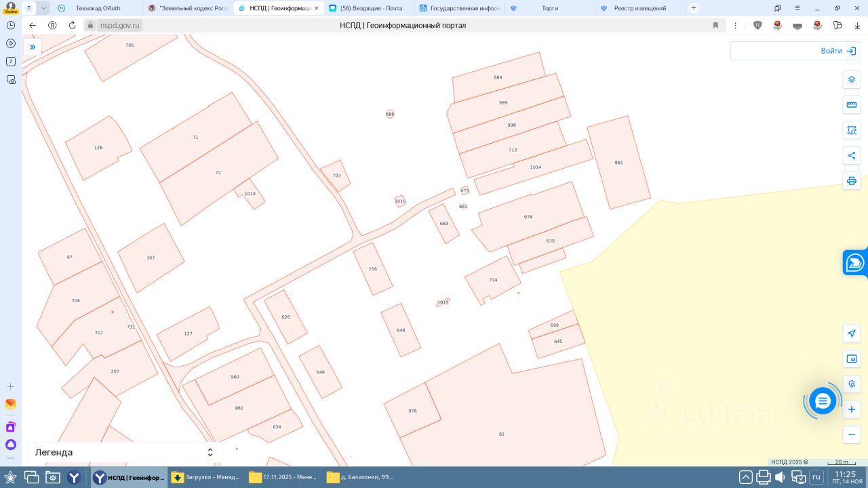Switch to the Торги tab
Viewport: 868px width, 488px height.
pos(550,8)
